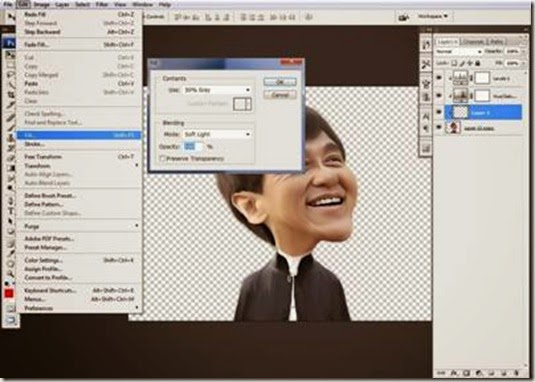The width and height of the screenshot is (535, 382).
Task: Add a layer style (fx) icon
Action: coord(453,373)
